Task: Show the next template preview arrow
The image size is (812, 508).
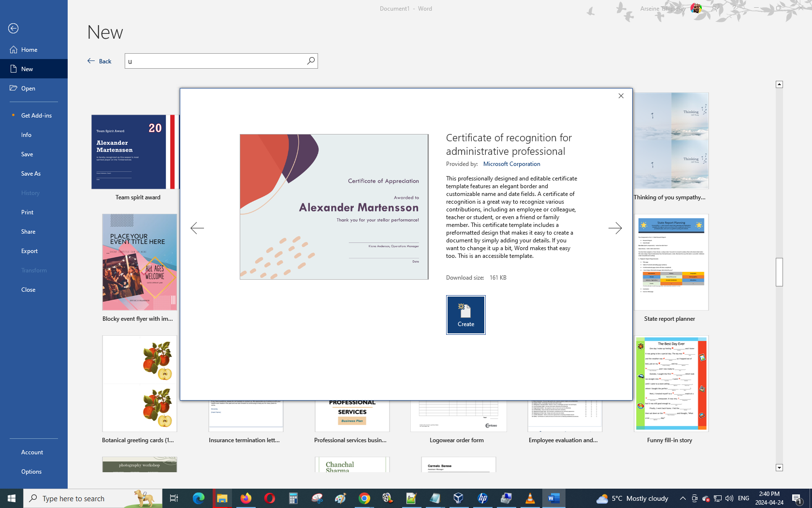Action: [615, 228]
